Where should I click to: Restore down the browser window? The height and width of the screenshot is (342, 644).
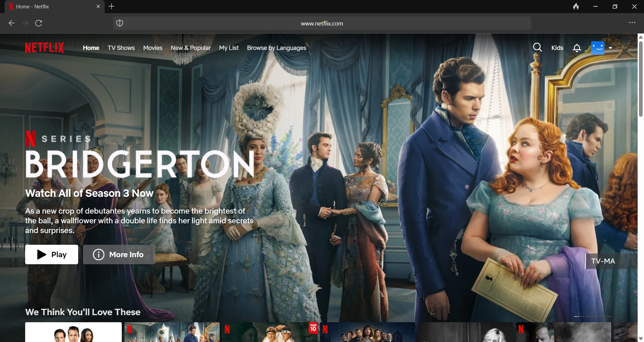click(615, 6)
